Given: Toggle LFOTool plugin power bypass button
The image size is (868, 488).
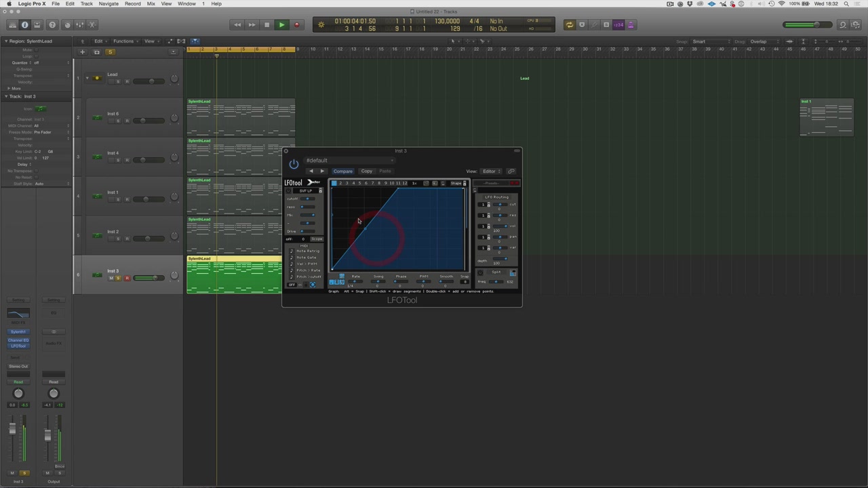Looking at the screenshot, I should (294, 164).
